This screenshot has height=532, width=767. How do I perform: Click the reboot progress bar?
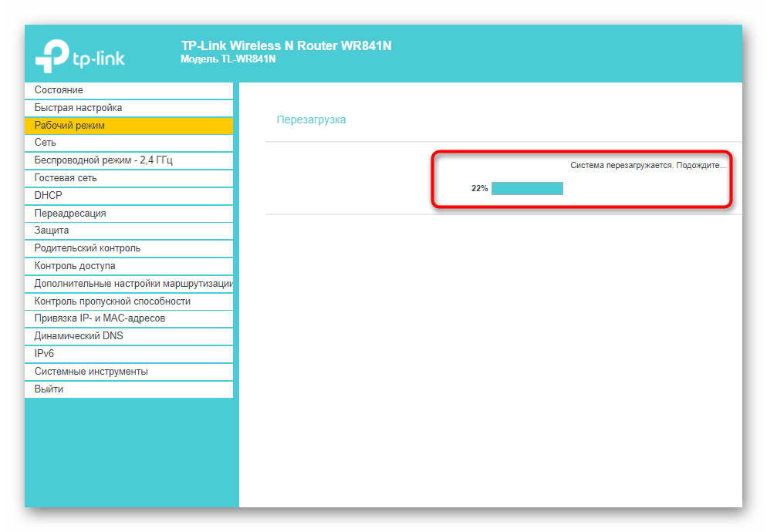pyautogui.click(x=527, y=188)
